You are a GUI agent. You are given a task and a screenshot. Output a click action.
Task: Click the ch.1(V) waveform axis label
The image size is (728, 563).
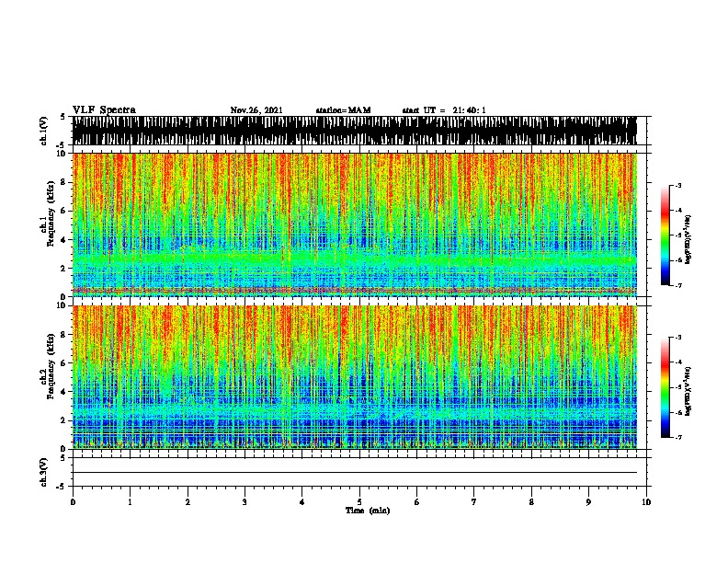coord(44,131)
